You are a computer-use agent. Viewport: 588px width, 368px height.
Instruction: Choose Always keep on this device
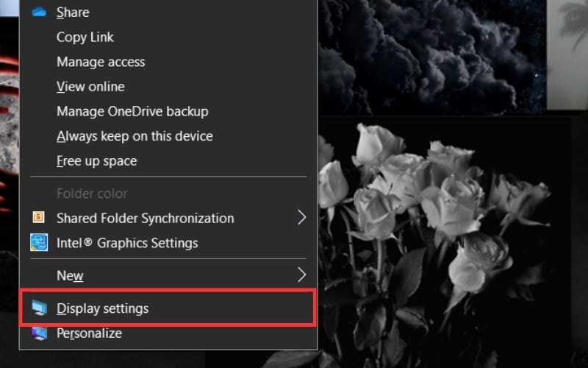pos(168,136)
